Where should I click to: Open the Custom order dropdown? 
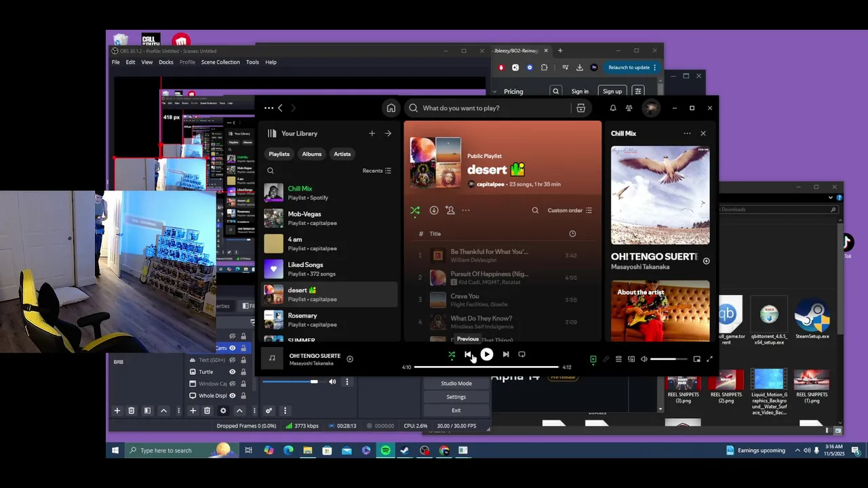[570, 210]
